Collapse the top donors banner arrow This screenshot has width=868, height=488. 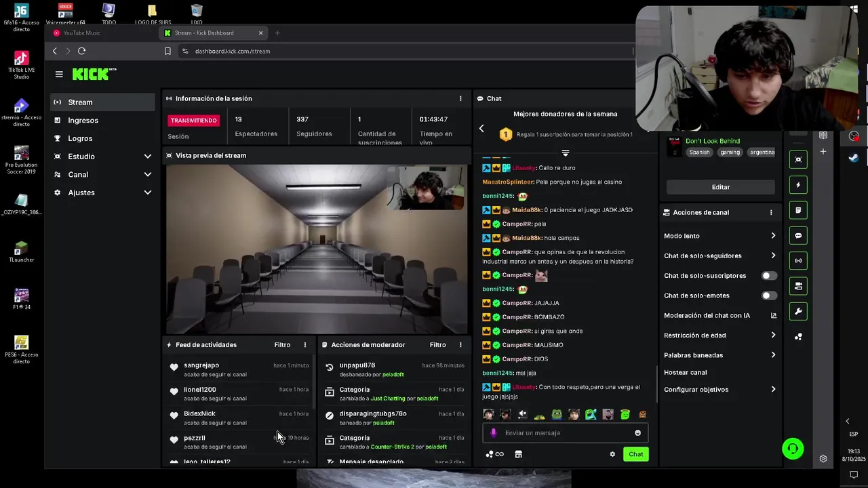[x=566, y=152]
